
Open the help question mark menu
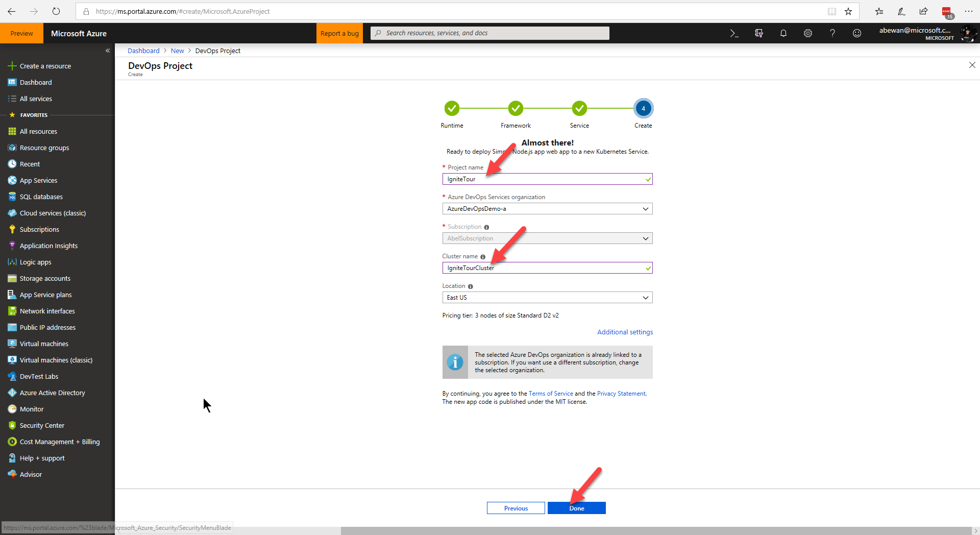[x=832, y=33]
